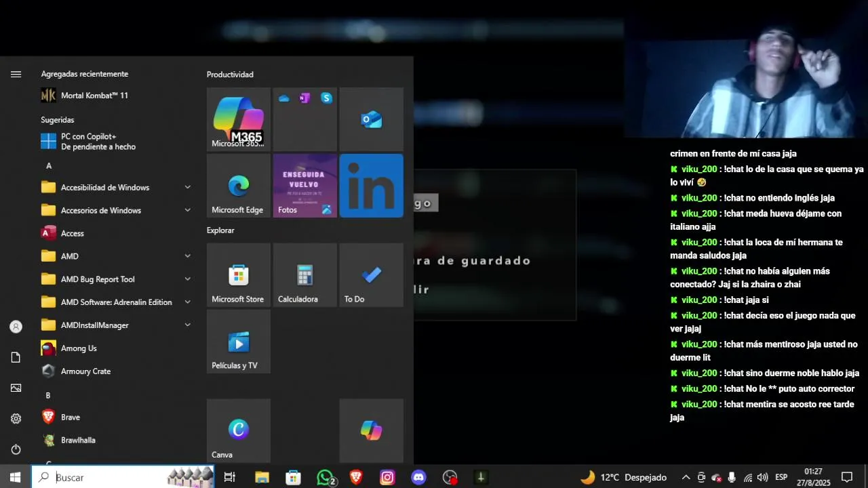Viewport: 868px width, 488px height.
Task: Launch the Outlook tile
Action: (372, 119)
